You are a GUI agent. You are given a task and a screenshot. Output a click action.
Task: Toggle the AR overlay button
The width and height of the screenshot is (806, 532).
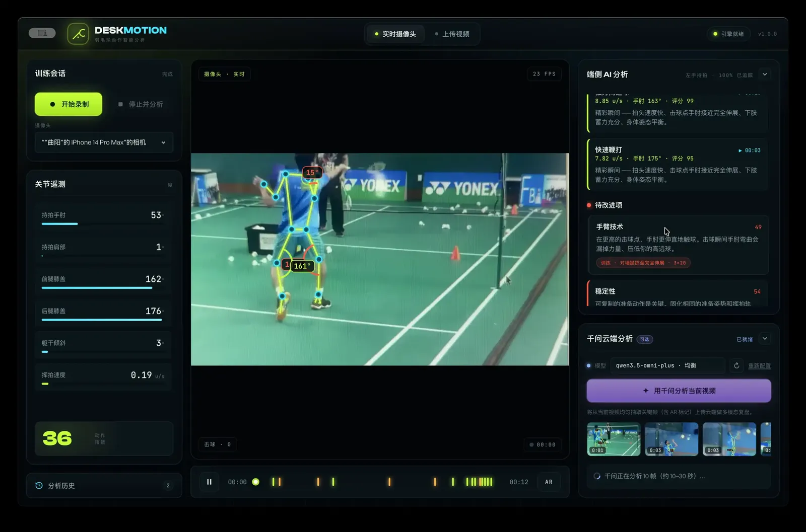(549, 482)
